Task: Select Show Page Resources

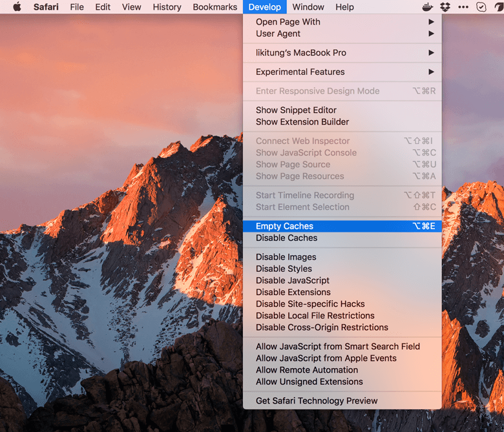Action: point(342,176)
